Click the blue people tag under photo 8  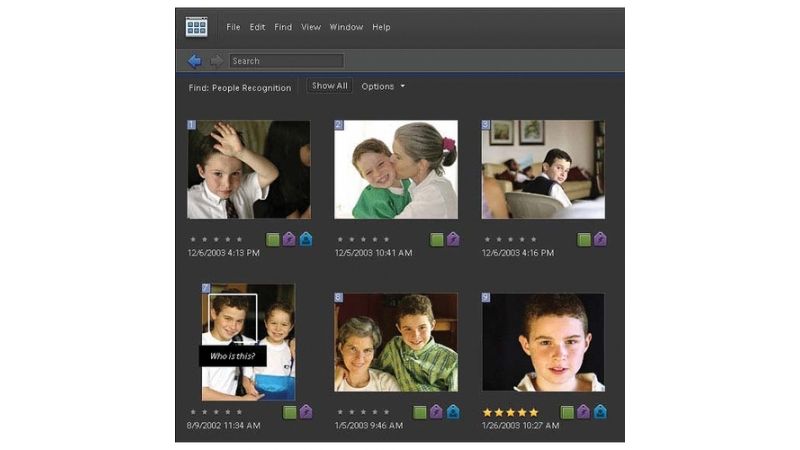[x=452, y=411]
